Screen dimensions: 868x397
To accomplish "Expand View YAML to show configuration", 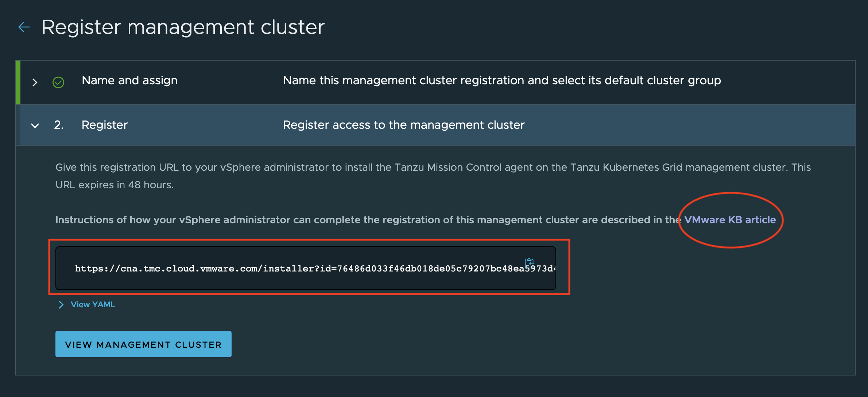I will [93, 304].
